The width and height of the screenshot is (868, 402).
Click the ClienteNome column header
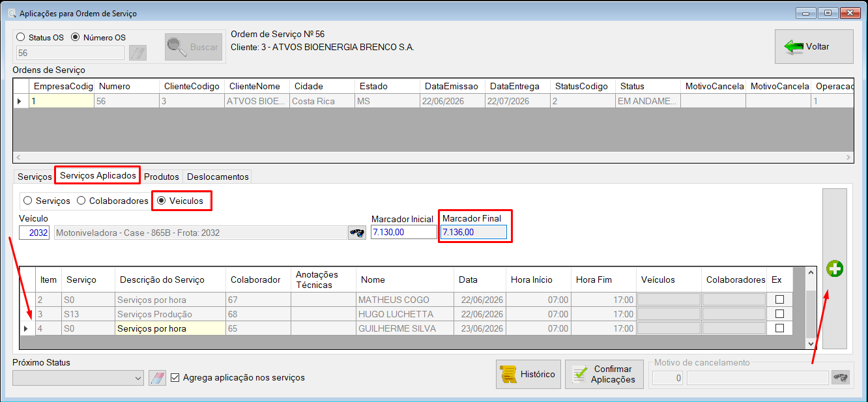point(257,86)
